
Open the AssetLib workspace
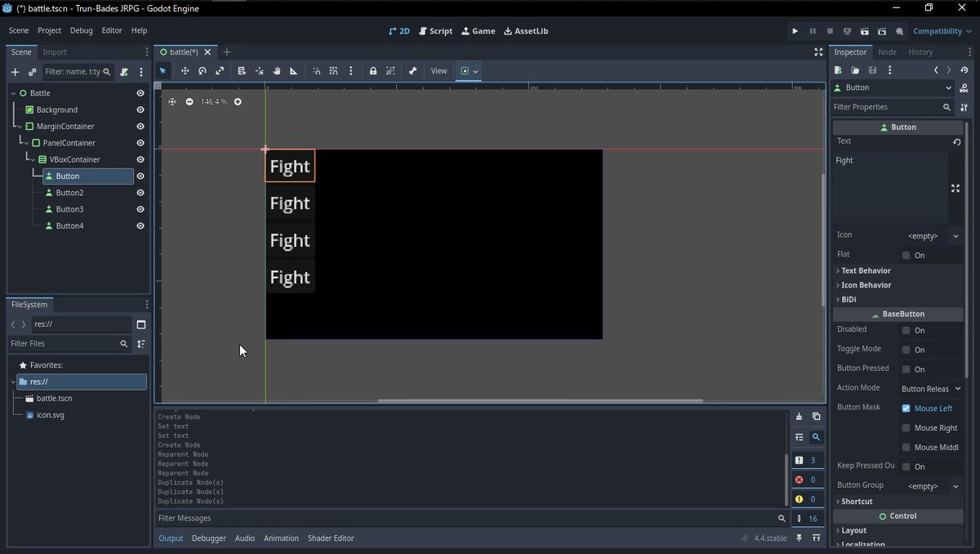tap(526, 31)
